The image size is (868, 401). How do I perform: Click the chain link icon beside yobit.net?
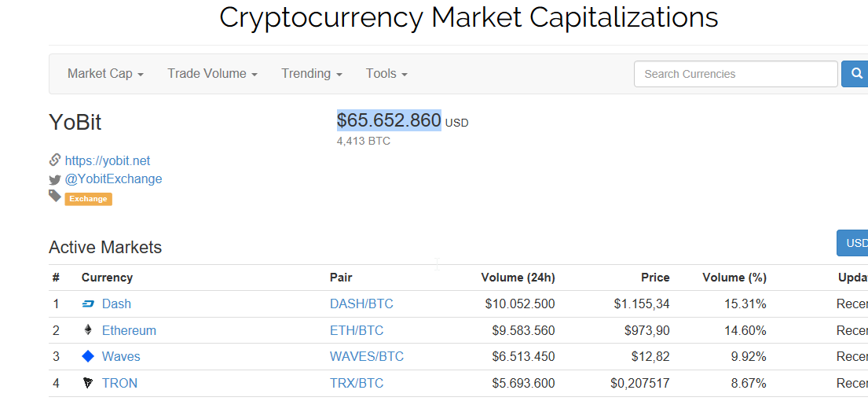pyautogui.click(x=54, y=160)
